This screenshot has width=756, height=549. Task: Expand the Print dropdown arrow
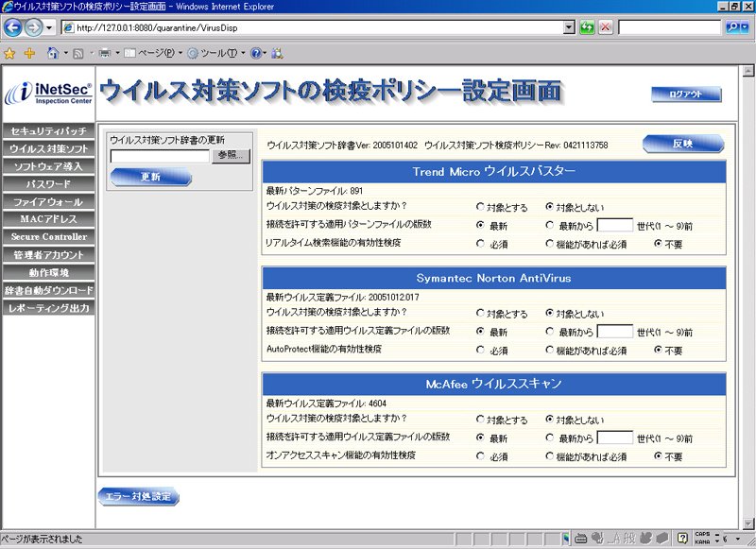117,53
